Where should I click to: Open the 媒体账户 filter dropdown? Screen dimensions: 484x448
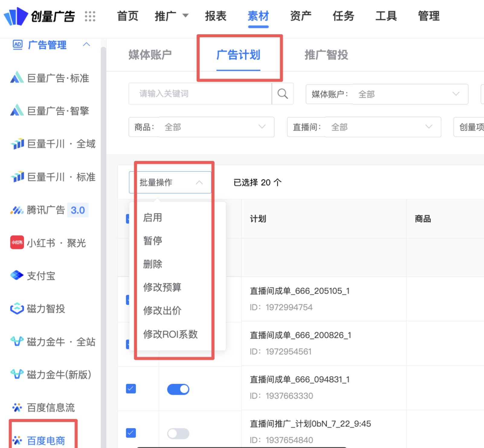(387, 94)
